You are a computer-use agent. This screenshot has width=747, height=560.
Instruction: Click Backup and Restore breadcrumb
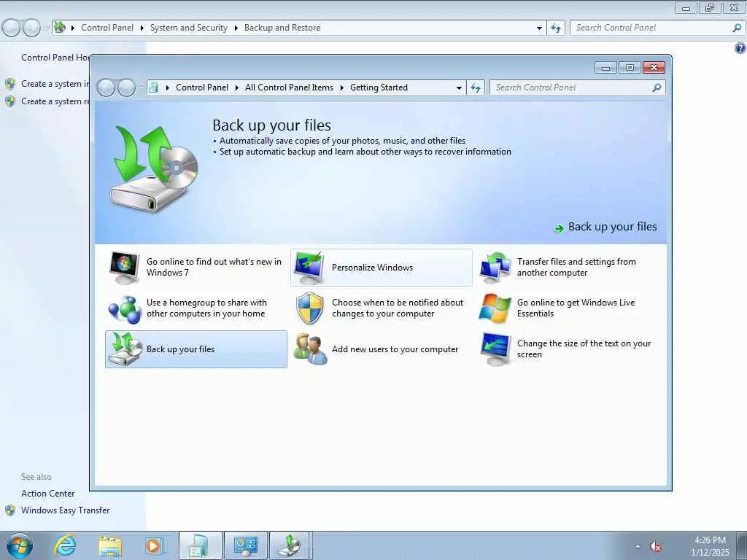click(x=282, y=28)
